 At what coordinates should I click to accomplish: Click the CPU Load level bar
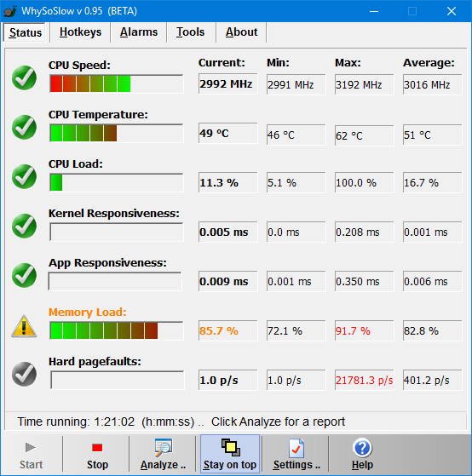click(117, 182)
